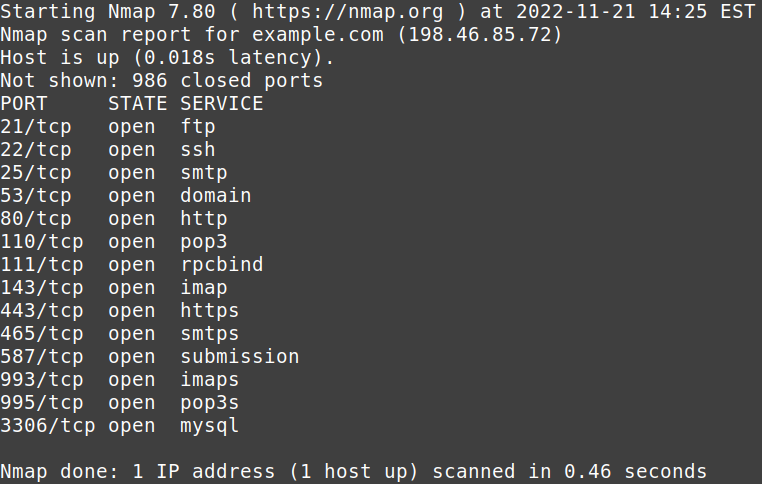Click the 21/tcp port entry
This screenshot has width=762, height=484.
[x=36, y=126]
